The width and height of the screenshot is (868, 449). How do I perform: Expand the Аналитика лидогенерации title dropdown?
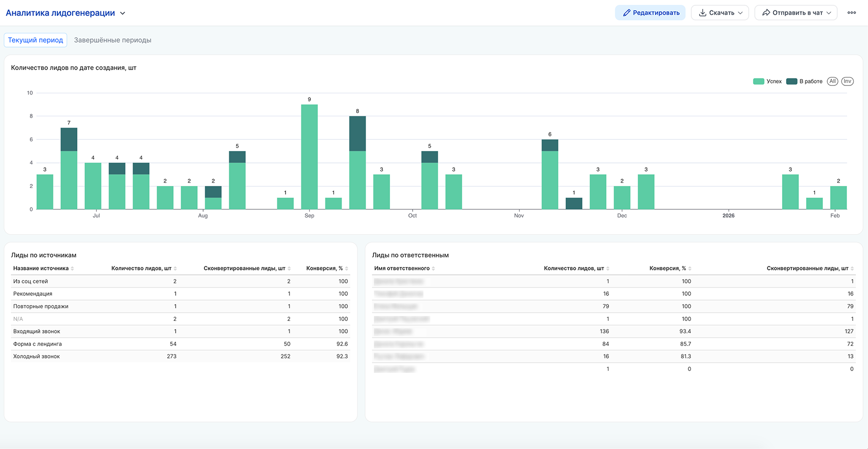pos(123,13)
